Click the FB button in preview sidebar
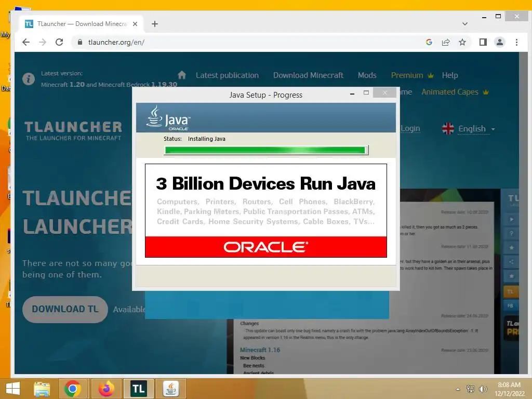Viewport: 532px width, 399px height. click(x=511, y=305)
